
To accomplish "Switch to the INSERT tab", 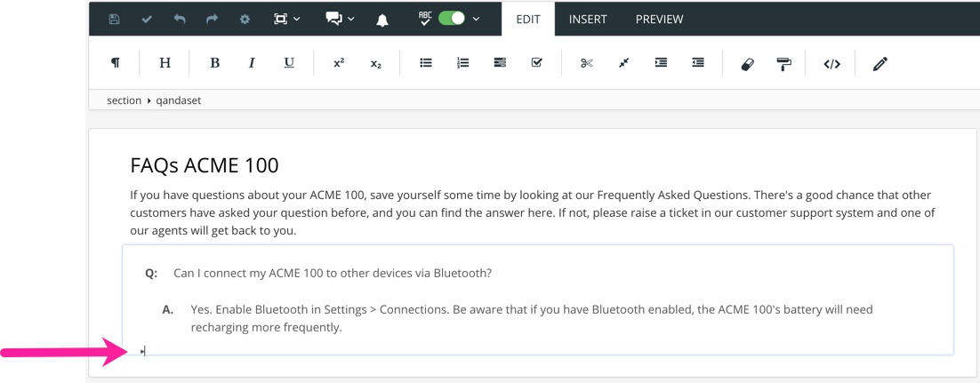I will [588, 19].
